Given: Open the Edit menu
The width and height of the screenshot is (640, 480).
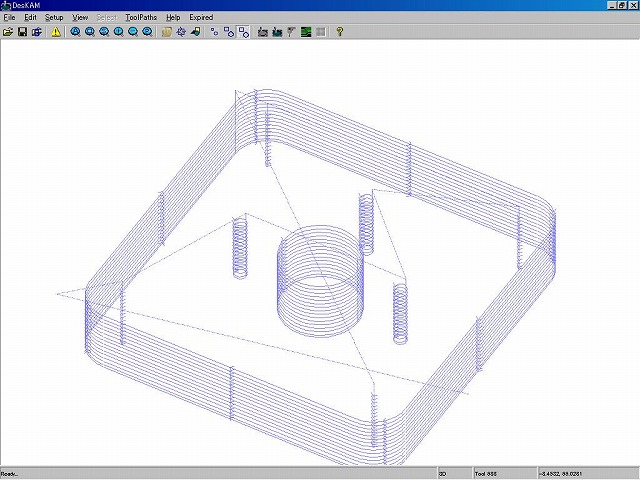Looking at the screenshot, I should click(x=31, y=18).
